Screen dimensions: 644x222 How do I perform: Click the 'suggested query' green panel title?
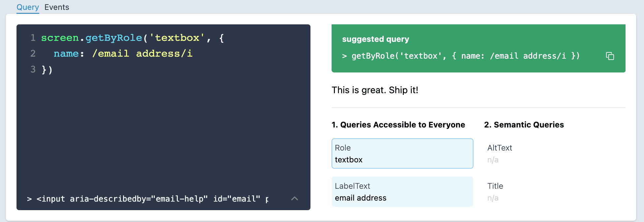[x=375, y=39]
